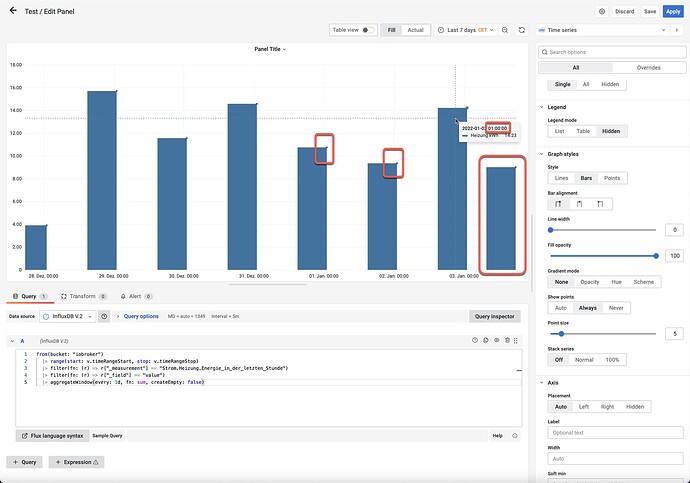Click the query history clock icon beside data source
690x483 pixels.
pyautogui.click(x=104, y=316)
